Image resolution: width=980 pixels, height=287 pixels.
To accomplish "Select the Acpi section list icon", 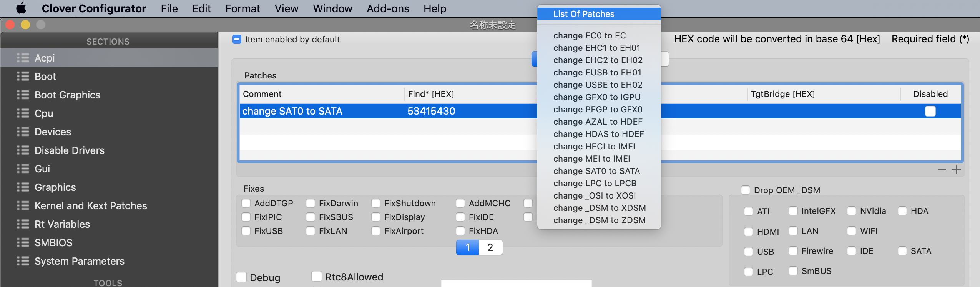I will pos(23,58).
